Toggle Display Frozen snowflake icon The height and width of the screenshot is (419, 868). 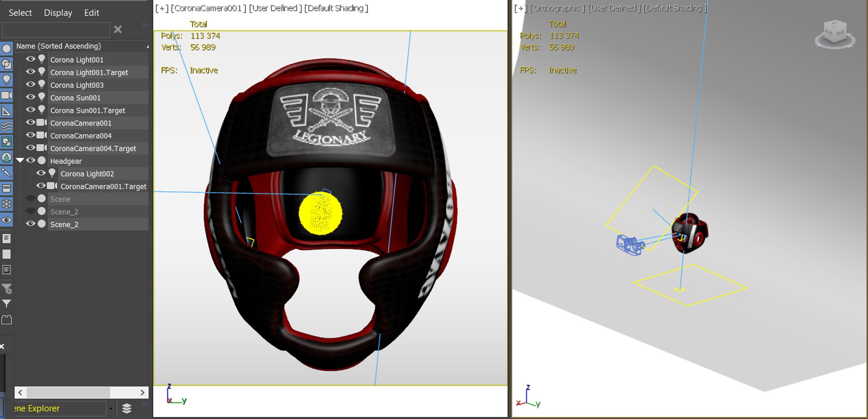(6, 204)
